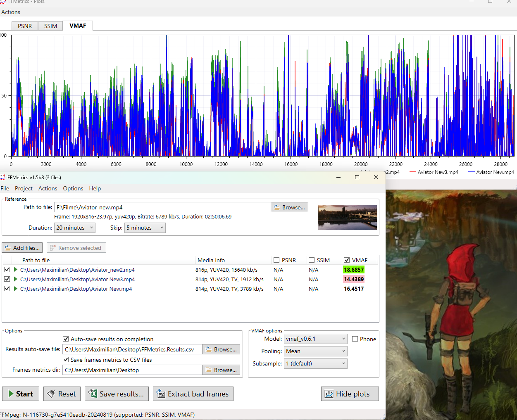The image size is (517, 420).
Task: Click the Aviator New3.mp4 legend entry
Action: [x=434, y=172]
